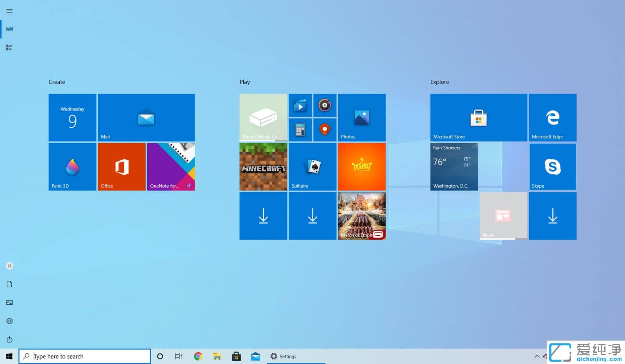Show hidden icons in the system tray
625x364 pixels.
[x=537, y=356]
